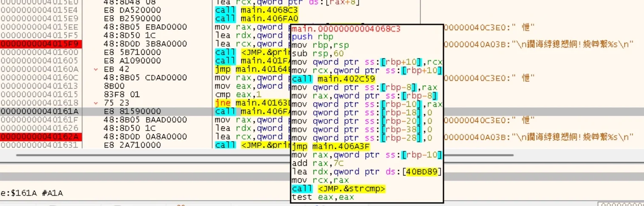
Task: Click mov rbp,rsp in the preview popup
Action: point(323,46)
